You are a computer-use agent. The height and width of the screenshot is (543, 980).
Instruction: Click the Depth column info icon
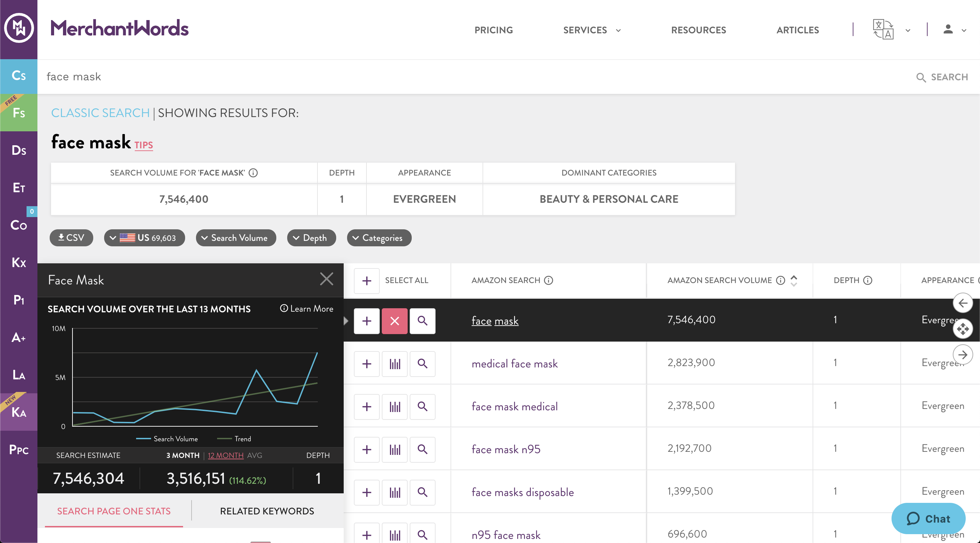867,281
